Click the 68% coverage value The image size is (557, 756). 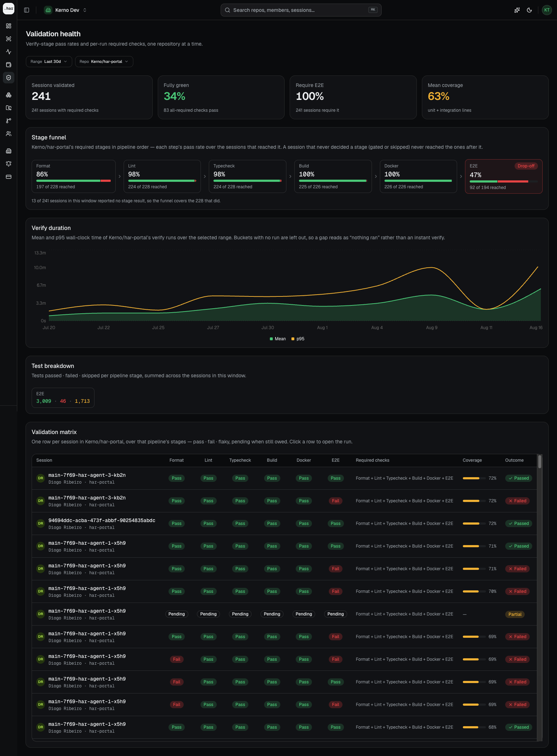(492, 727)
